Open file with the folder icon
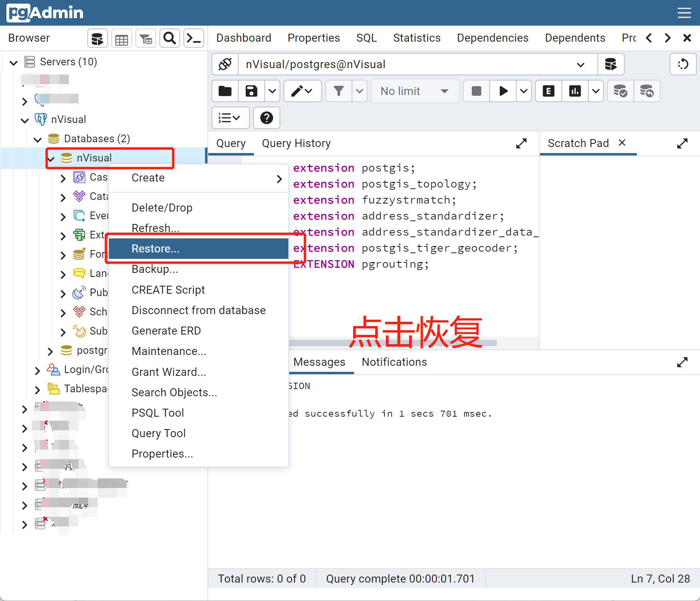The image size is (700, 601). [x=225, y=91]
